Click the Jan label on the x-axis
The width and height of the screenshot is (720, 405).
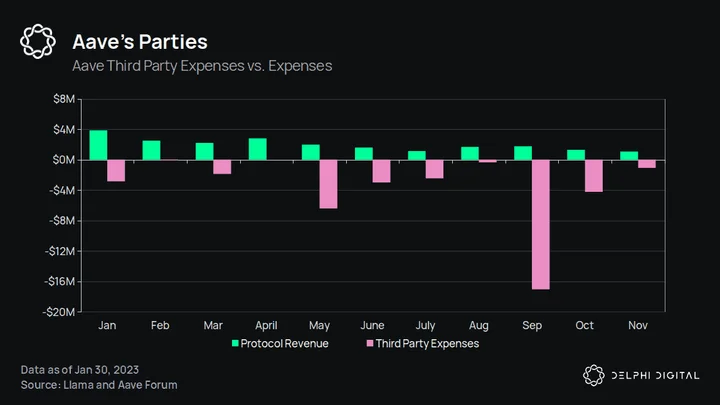(107, 326)
